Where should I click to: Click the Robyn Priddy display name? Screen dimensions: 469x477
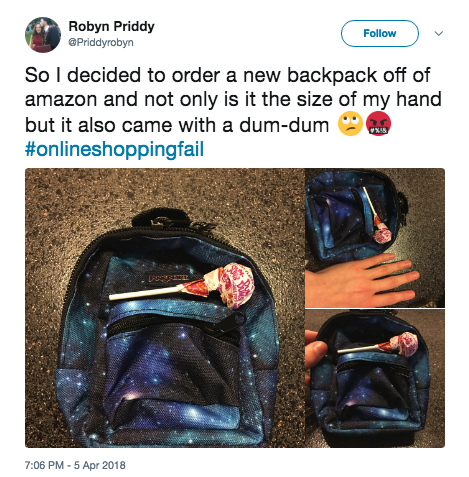111,26
